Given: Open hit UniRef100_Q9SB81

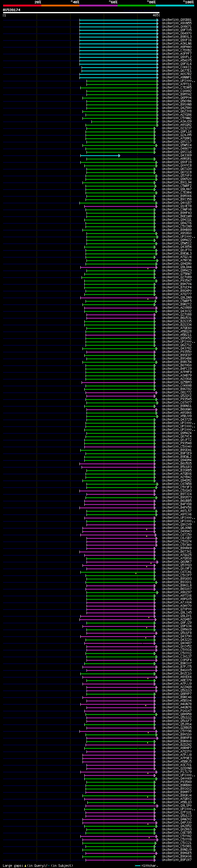Looking at the screenshot, I should (x=177, y=20).
